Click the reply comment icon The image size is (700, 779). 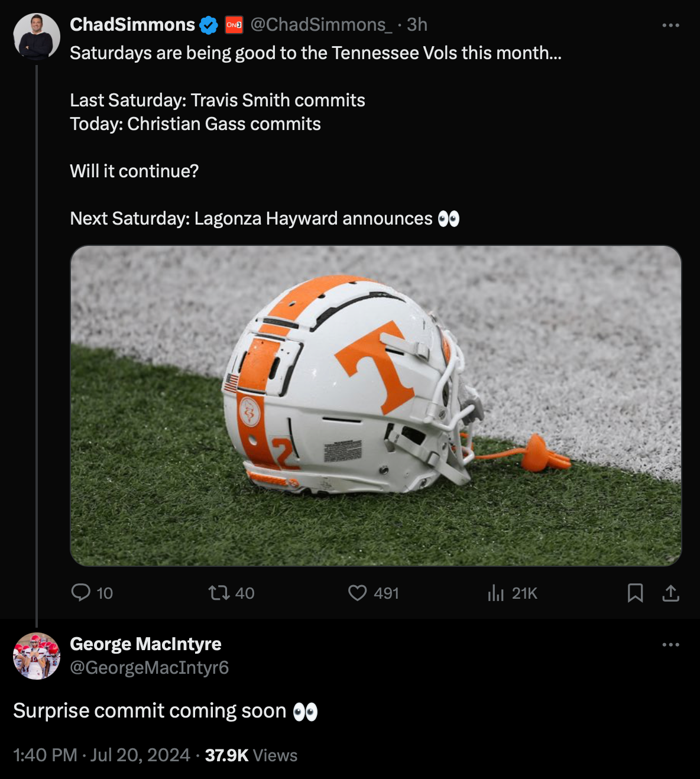pyautogui.click(x=80, y=592)
